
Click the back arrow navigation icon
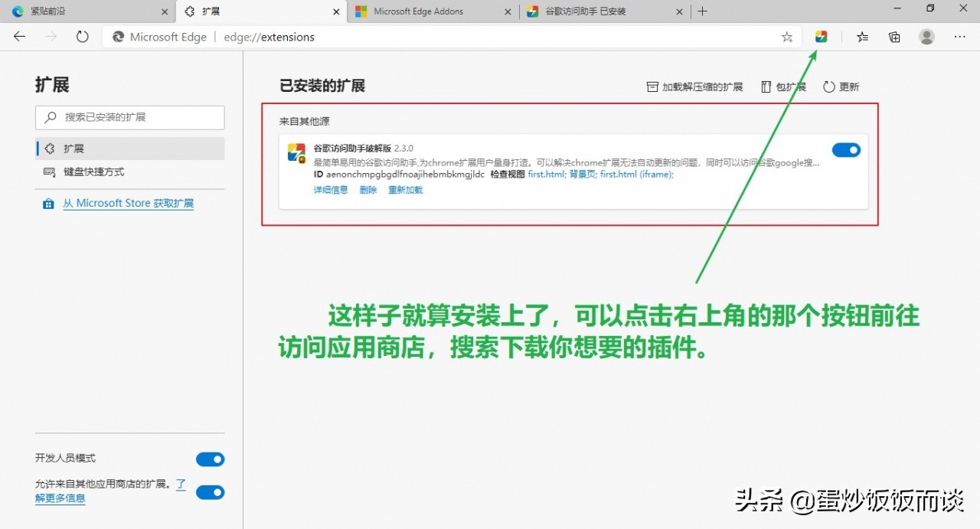click(19, 36)
